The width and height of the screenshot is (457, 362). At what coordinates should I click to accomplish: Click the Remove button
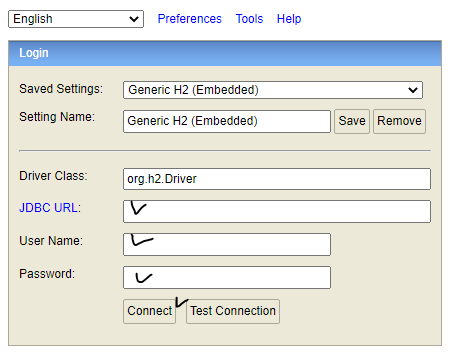point(399,121)
